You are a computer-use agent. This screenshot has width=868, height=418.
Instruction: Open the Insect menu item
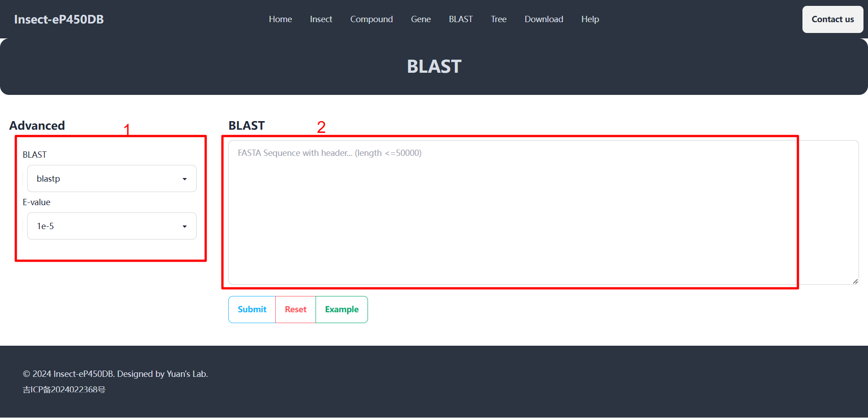pyautogui.click(x=321, y=19)
